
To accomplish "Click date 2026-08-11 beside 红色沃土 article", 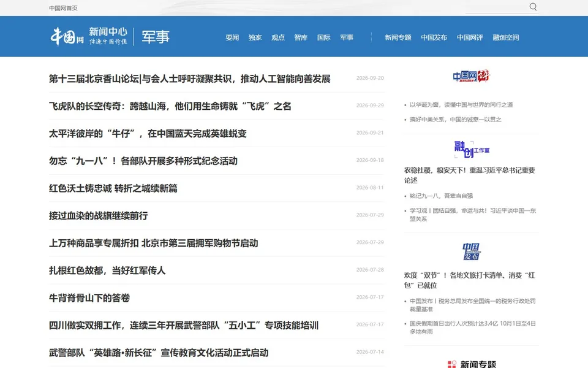I will pos(370,188).
